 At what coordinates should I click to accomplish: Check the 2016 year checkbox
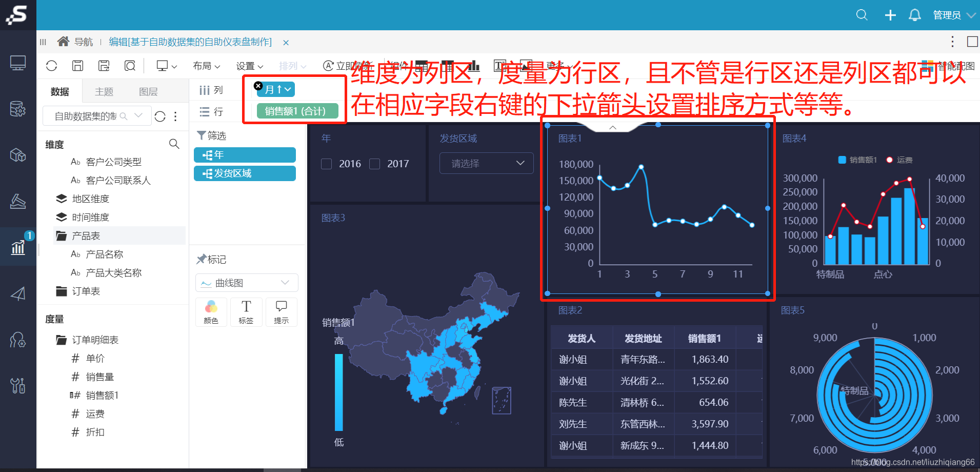pyautogui.click(x=326, y=164)
